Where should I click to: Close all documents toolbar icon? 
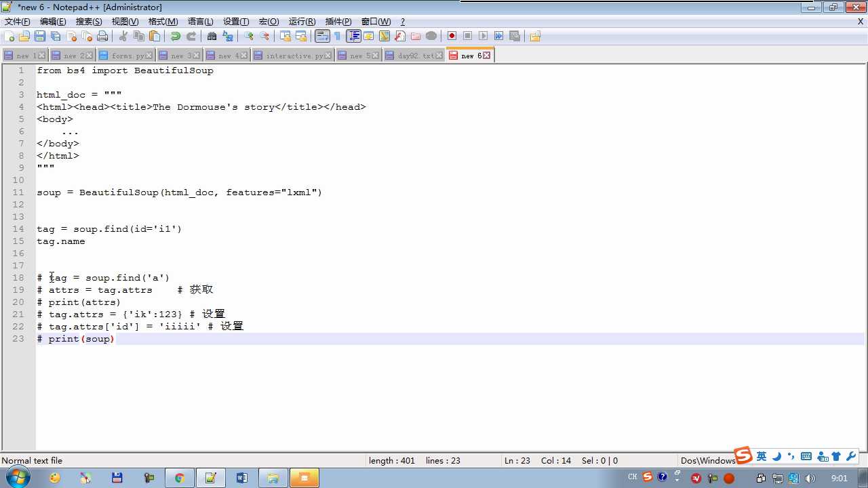click(x=87, y=36)
